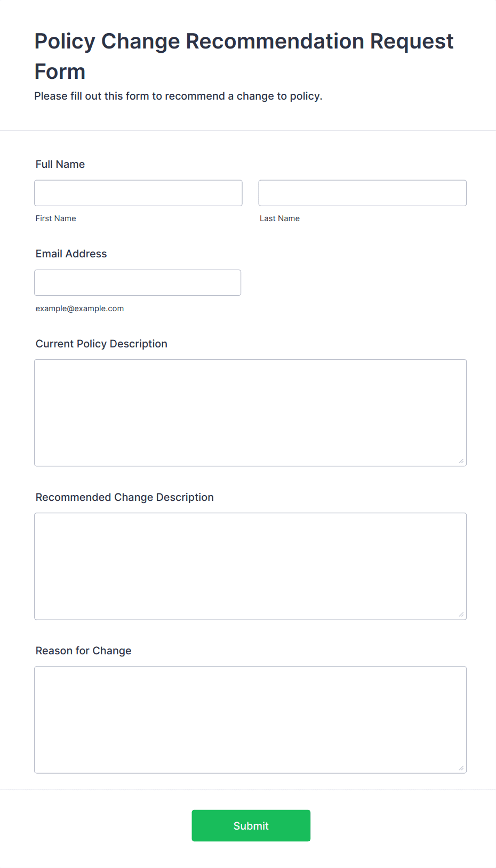Click the Policy Change Recommendation Request Form heading
Screen dimensions: 496x868
(244, 56)
